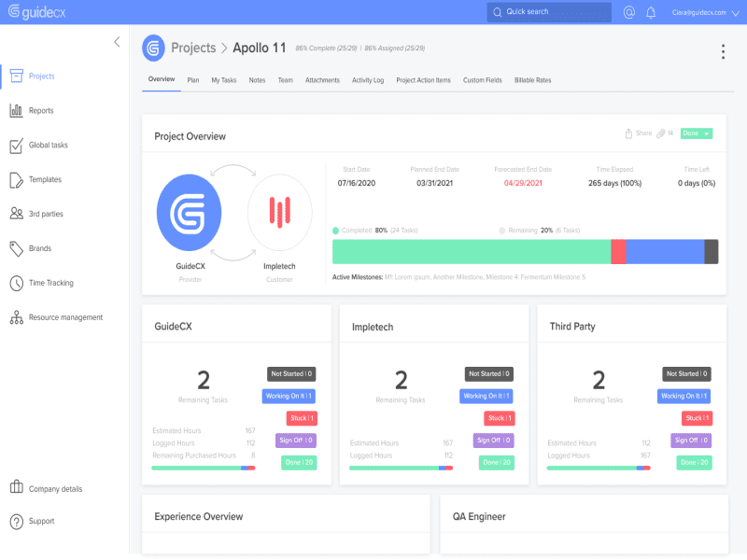Collapse the sidebar using the chevron
The image size is (747, 560).
pyautogui.click(x=116, y=41)
